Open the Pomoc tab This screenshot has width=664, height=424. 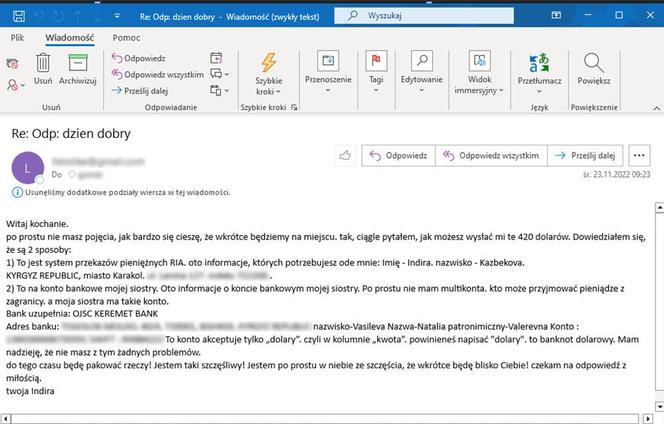126,38
